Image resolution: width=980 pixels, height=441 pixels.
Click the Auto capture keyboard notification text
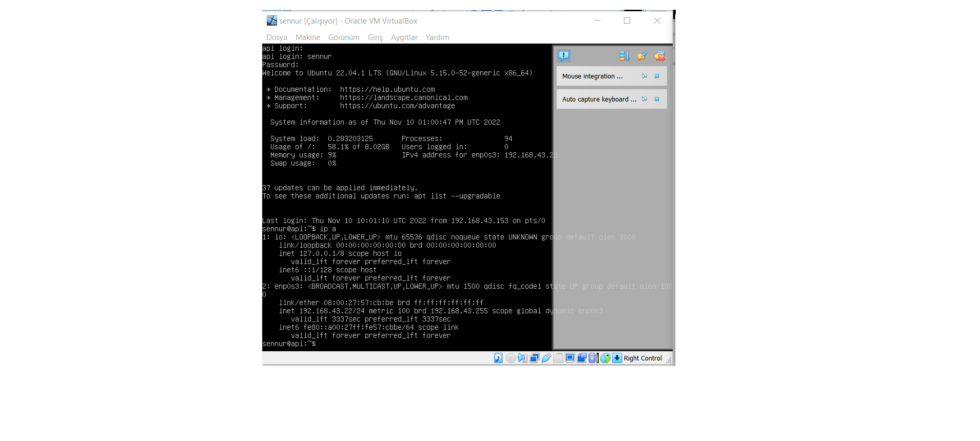click(599, 99)
